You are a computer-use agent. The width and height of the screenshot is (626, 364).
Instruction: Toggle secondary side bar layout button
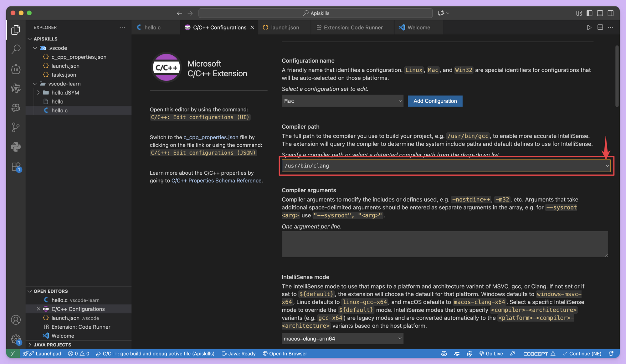coord(611,13)
